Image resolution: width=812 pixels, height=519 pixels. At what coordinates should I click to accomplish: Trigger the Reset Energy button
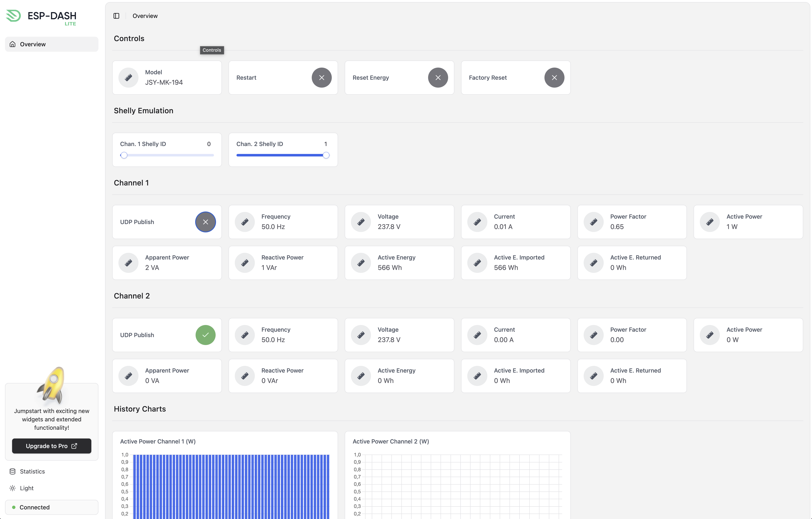pyautogui.click(x=438, y=78)
